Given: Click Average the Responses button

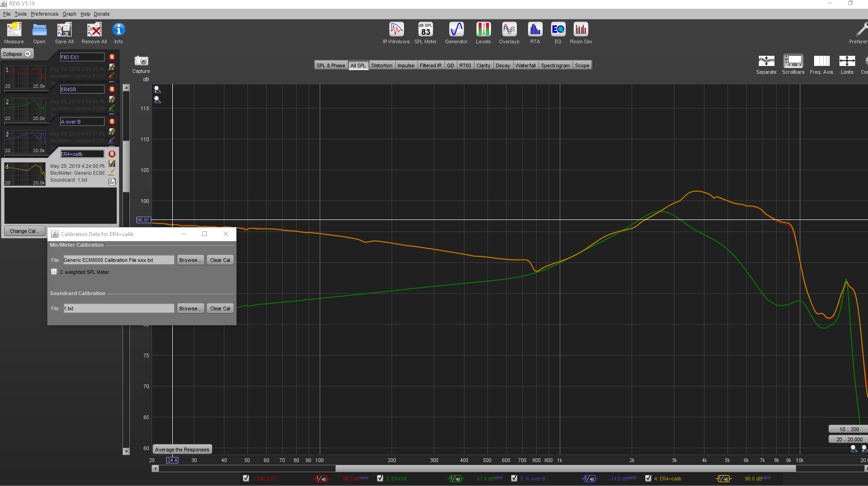Looking at the screenshot, I should click(x=182, y=450).
